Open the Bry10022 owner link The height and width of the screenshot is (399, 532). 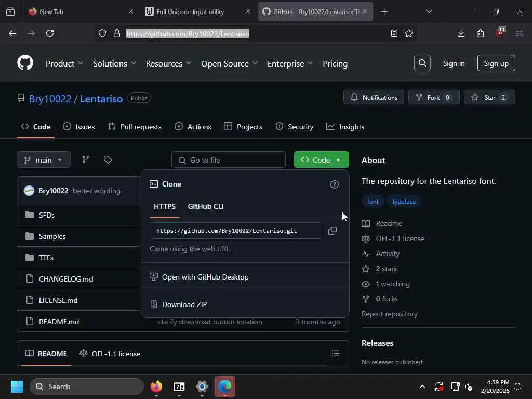(x=50, y=99)
